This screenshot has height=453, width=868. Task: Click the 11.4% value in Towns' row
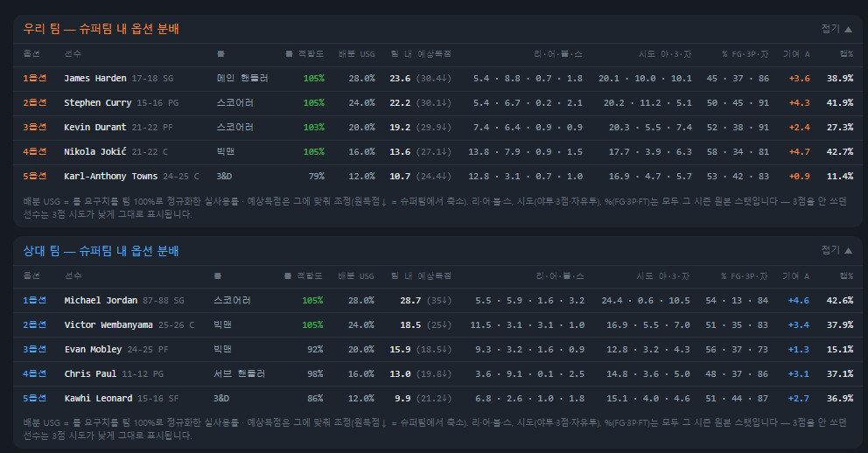tap(840, 177)
